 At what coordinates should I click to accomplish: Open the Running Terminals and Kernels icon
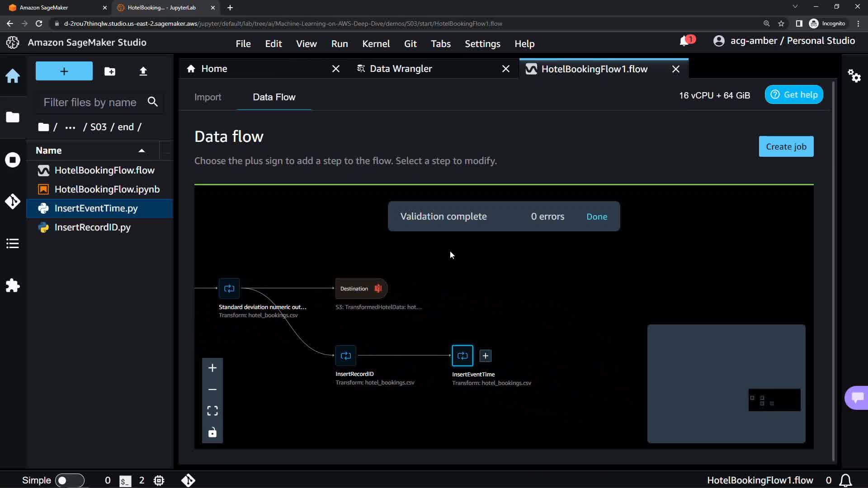point(13,160)
